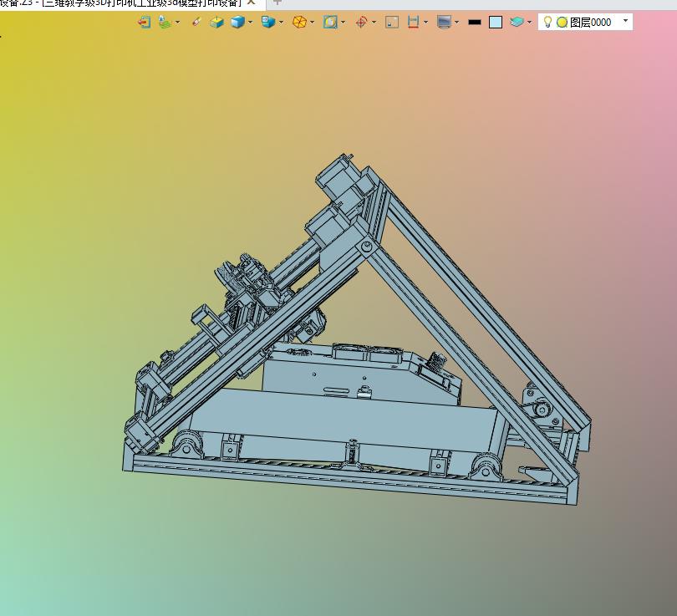This screenshot has width=677, height=616.
Task: Click the red brush/eraser tool icon
Action: point(196,23)
